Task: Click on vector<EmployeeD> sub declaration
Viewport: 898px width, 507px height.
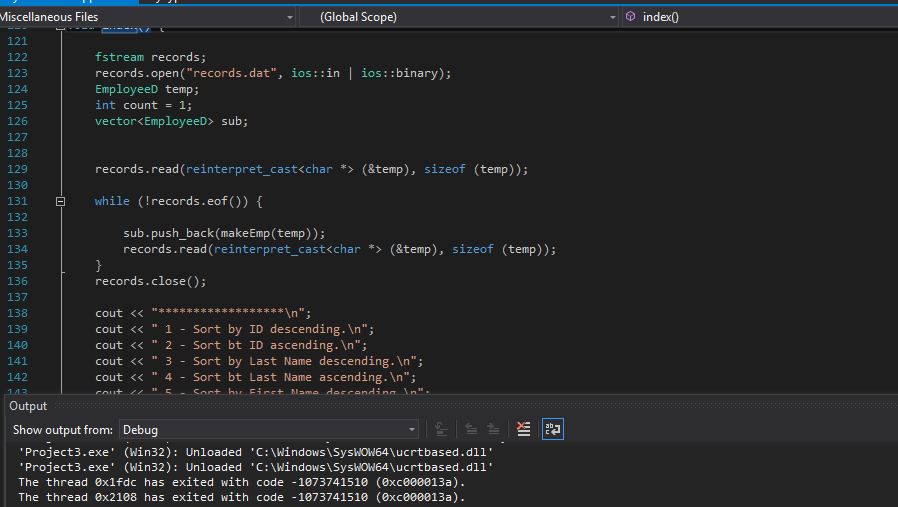Action: click(x=171, y=121)
